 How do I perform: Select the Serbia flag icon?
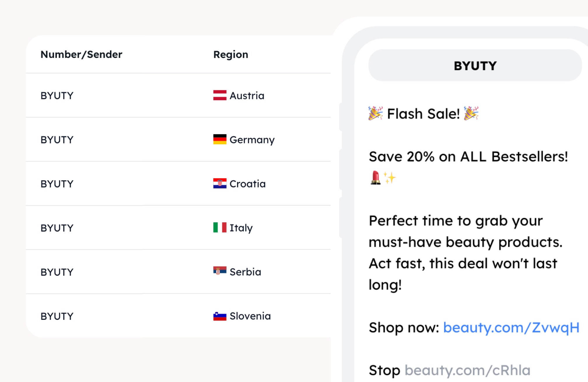220,271
